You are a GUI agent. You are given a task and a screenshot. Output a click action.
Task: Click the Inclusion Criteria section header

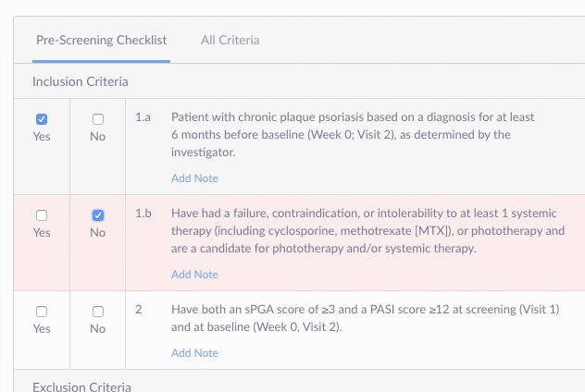pos(80,82)
